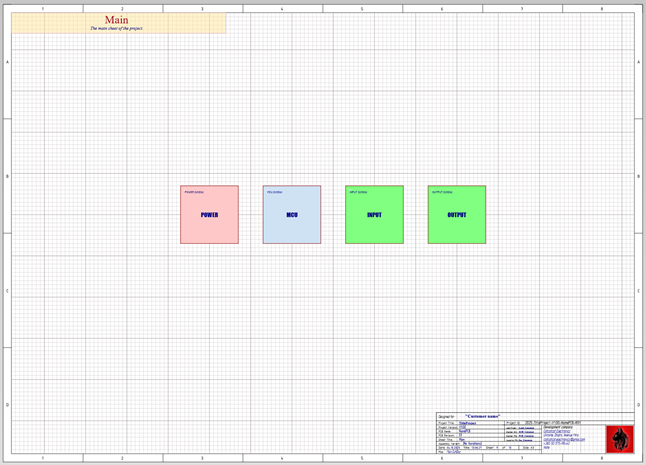Viewport: 646px width, 465px height.
Task: Click zone column 8 on the top border
Action: pos(601,8)
